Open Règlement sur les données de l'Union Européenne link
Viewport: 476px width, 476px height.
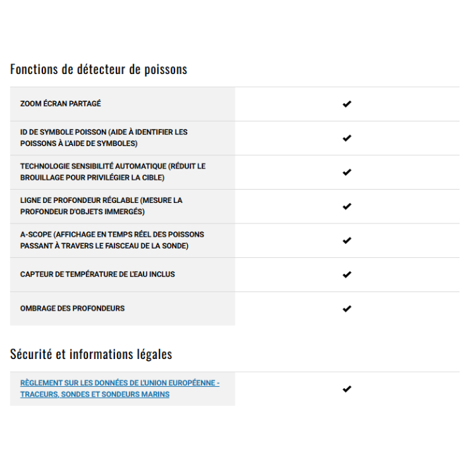120,383
